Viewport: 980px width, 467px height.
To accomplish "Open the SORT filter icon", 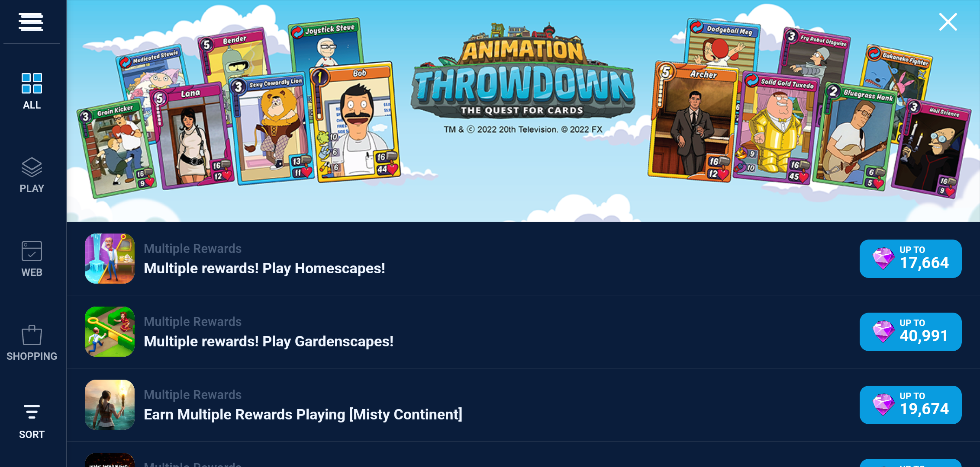I will tap(32, 412).
